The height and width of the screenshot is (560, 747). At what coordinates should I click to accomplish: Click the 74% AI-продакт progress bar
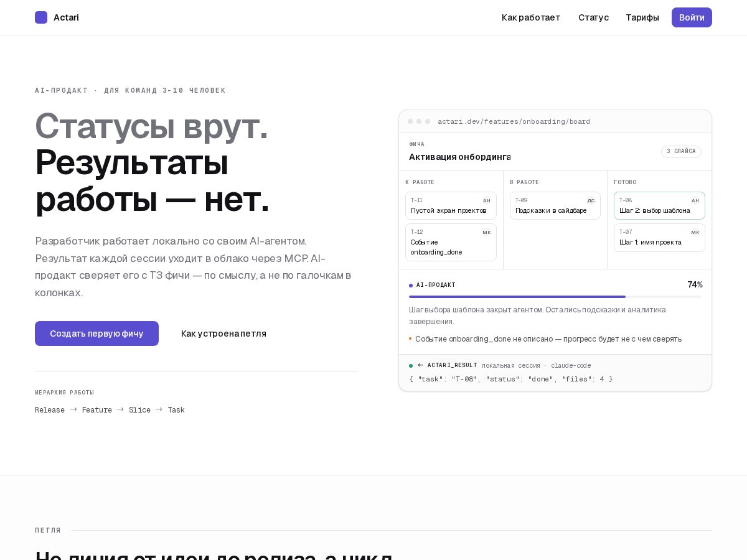555,297
